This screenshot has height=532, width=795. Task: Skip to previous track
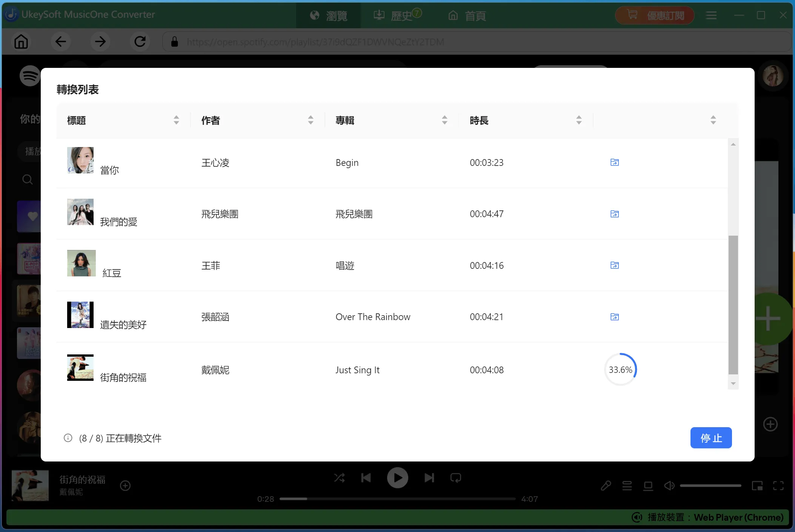point(366,478)
